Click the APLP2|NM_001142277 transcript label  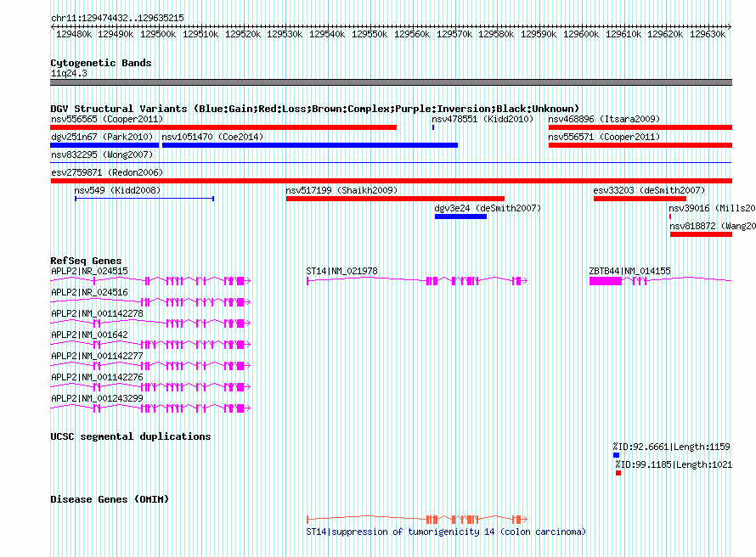97,356
